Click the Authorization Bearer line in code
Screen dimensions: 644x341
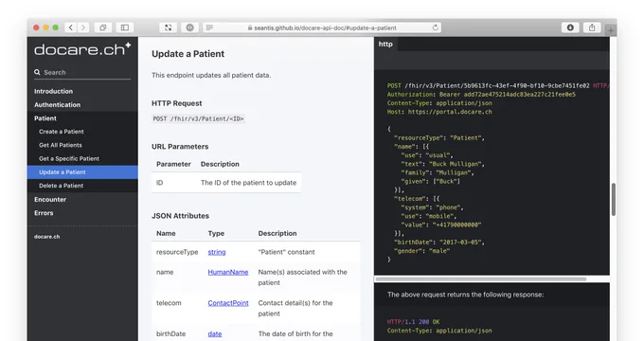coord(481,95)
